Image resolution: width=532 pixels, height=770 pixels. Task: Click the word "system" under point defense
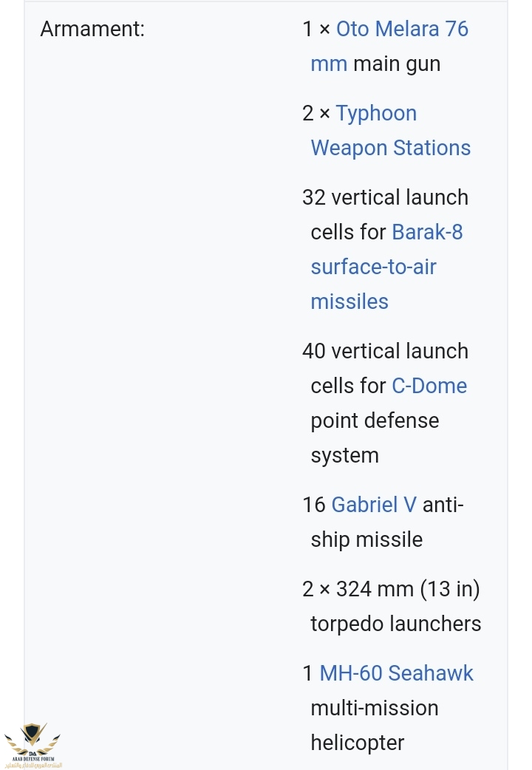click(344, 456)
